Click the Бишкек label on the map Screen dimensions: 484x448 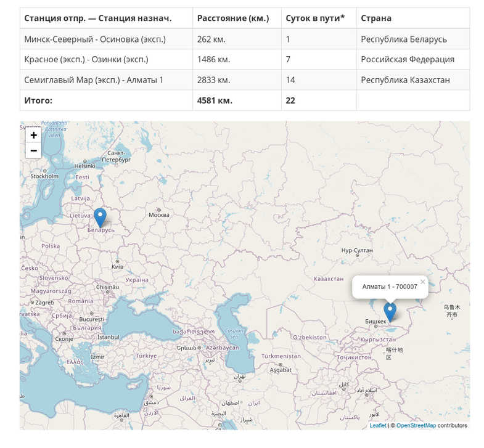375,322
